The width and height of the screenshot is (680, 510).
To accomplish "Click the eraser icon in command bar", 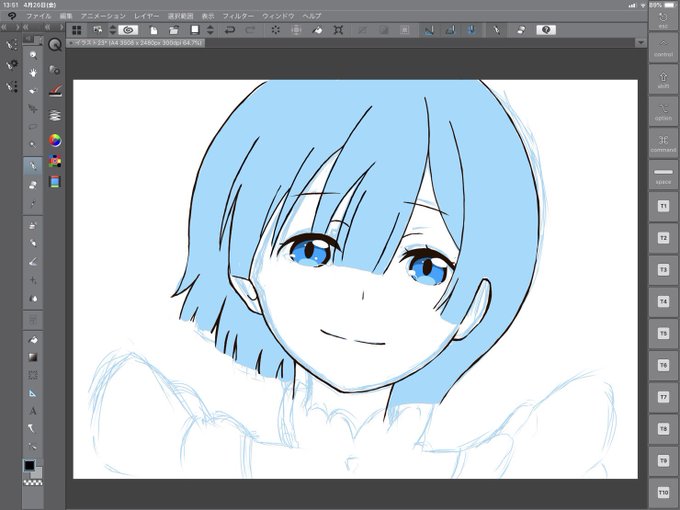I will coord(521,30).
